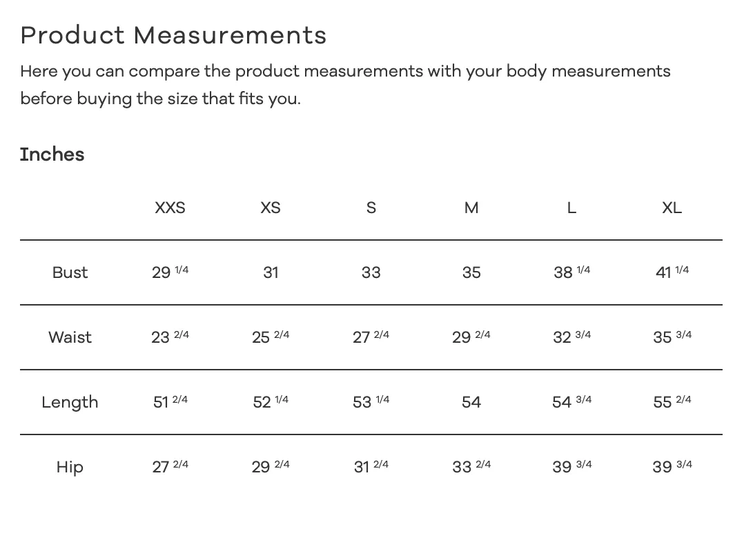
Task: Click the M size column header
Action: (x=471, y=208)
